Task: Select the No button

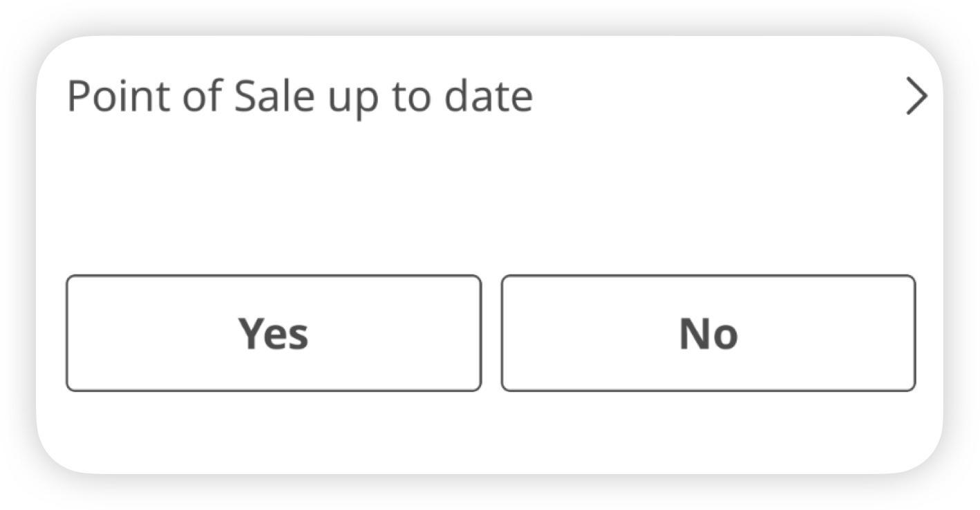Action: point(708,333)
